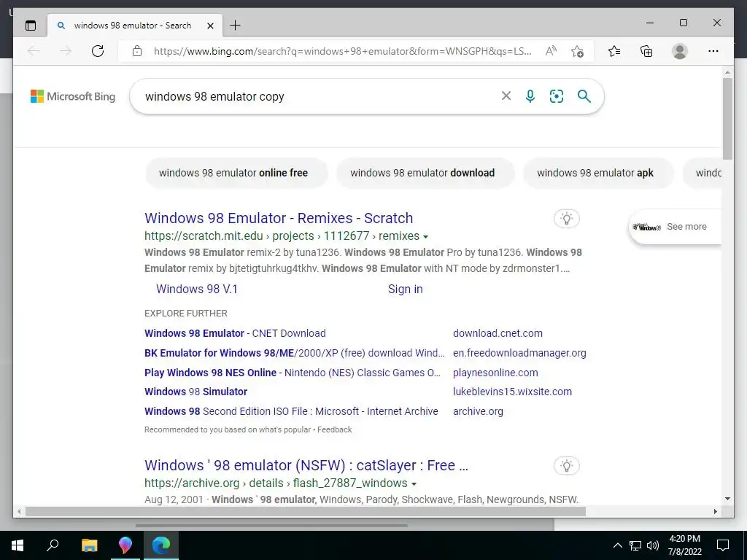
Task: Add this page to favorites
Action: (578, 51)
